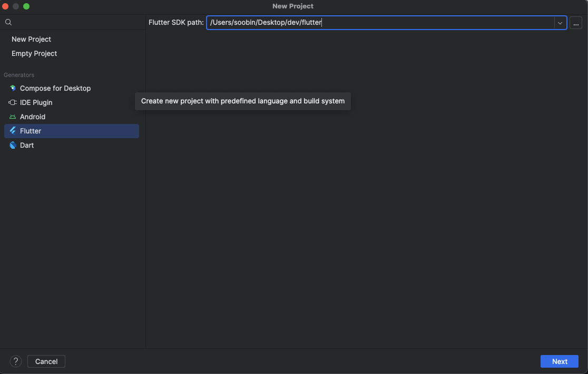Click the tooltip about predefined language
The width and height of the screenshot is (588, 374).
click(x=242, y=101)
